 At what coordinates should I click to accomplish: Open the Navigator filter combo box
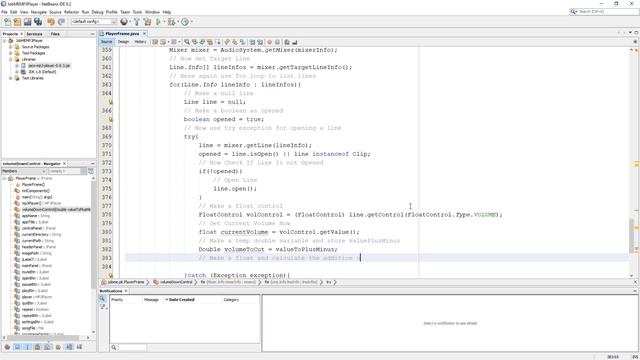click(x=67, y=171)
